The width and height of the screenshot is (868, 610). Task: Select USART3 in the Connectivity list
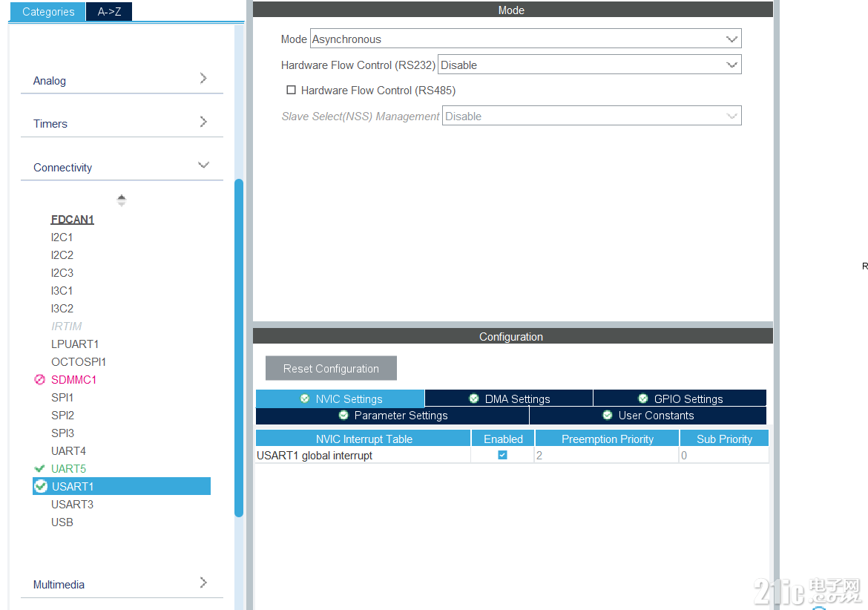pos(72,505)
